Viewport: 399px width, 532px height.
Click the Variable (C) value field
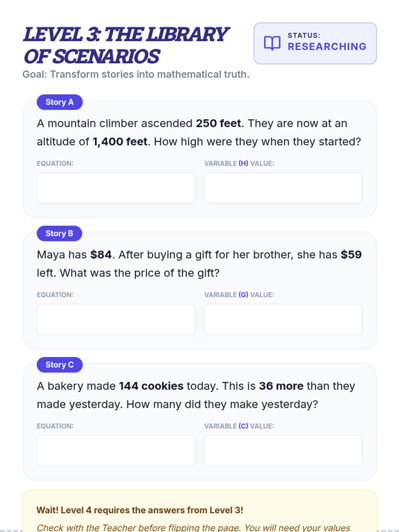[x=283, y=451]
